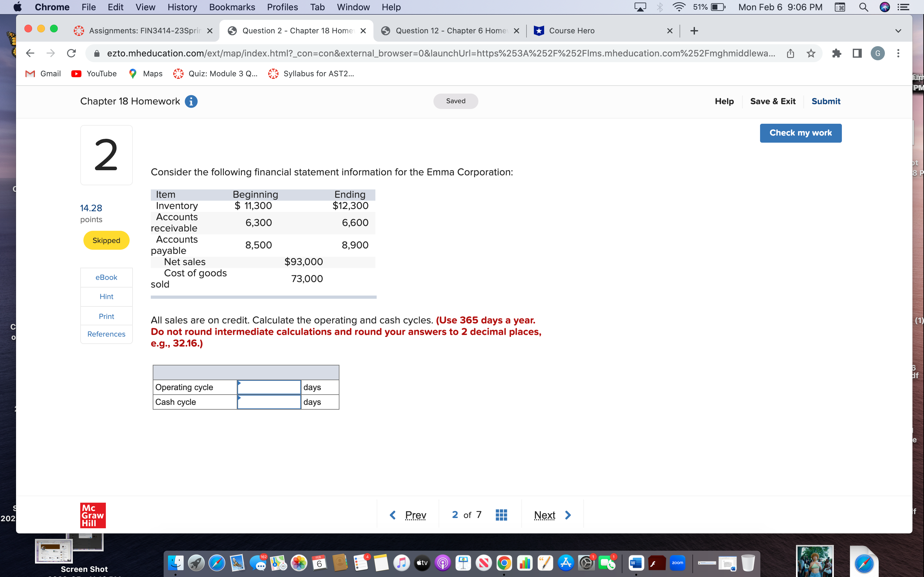
Task: Open the Chrome extensions puzzle icon
Action: pos(837,53)
